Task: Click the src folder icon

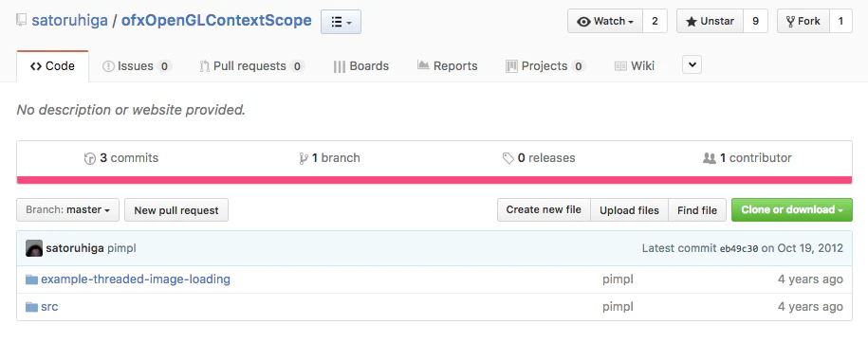Action: coord(31,307)
